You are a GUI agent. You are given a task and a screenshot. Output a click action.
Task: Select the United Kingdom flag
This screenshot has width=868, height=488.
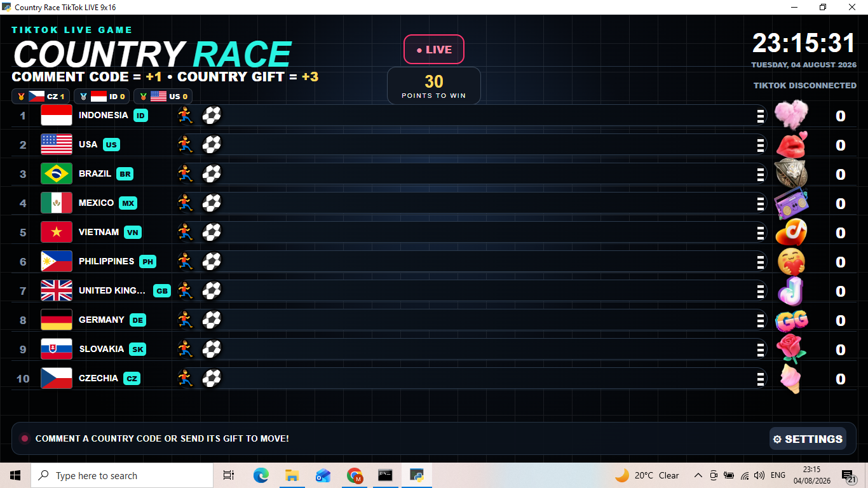click(57, 290)
